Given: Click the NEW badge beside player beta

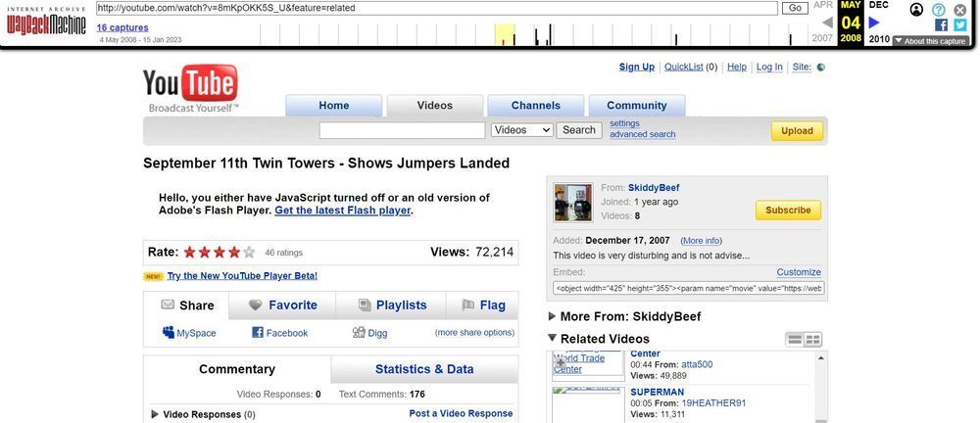Looking at the screenshot, I should pos(153,276).
